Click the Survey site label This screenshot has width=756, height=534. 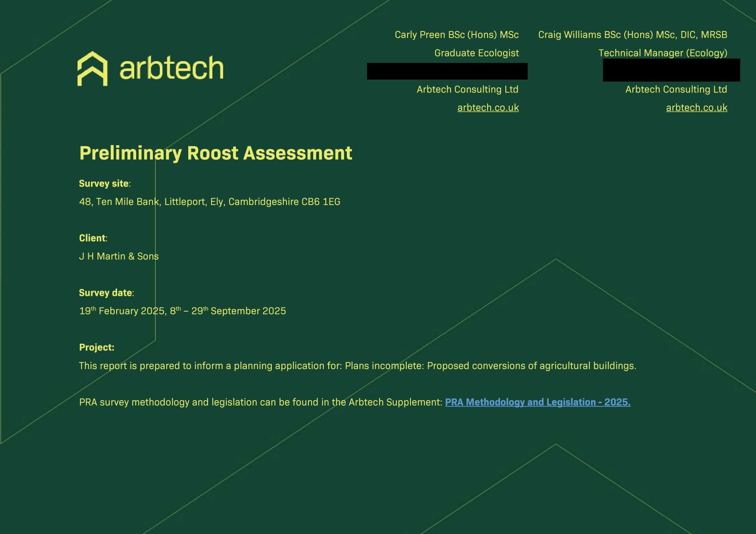coord(104,183)
